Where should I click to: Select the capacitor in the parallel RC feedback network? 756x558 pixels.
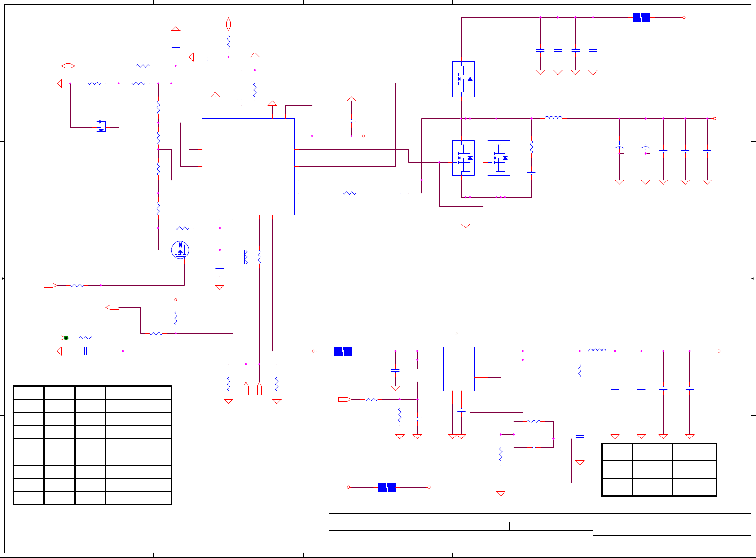click(534, 448)
